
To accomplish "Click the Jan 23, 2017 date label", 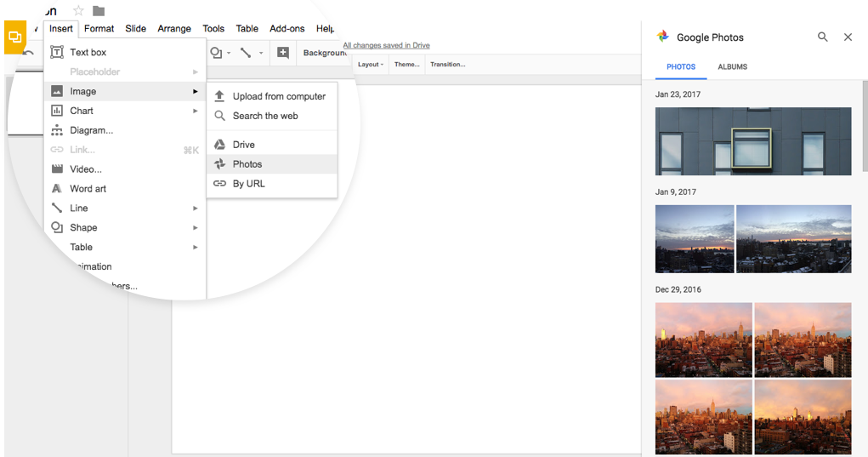I will click(678, 94).
